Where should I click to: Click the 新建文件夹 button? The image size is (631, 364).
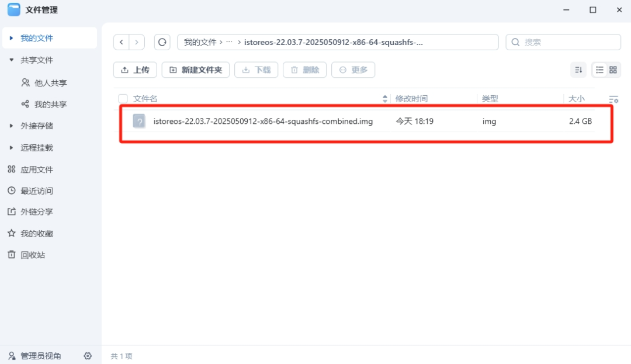(x=196, y=70)
